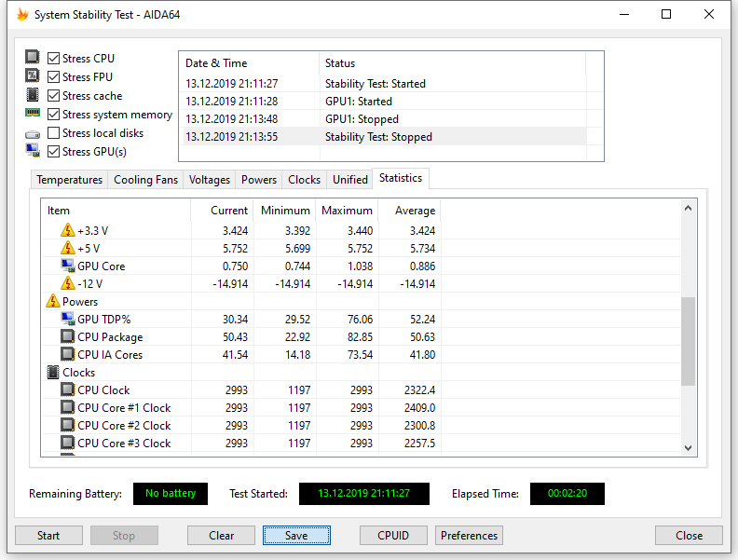738x560 pixels.
Task: Open Preferences
Action: click(469, 536)
